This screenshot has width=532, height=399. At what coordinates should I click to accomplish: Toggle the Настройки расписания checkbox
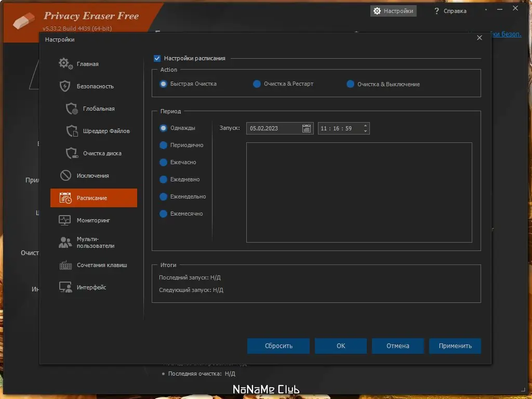[x=157, y=58]
